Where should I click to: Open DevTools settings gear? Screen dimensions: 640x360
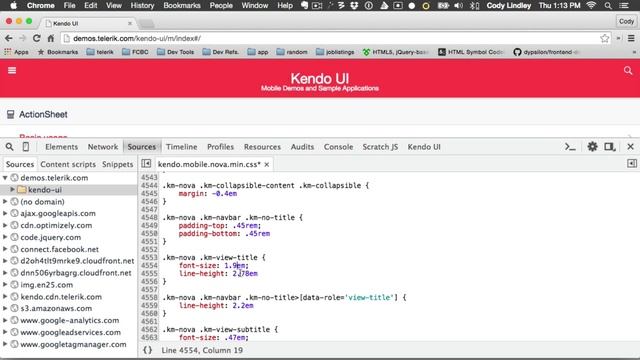[592, 147]
